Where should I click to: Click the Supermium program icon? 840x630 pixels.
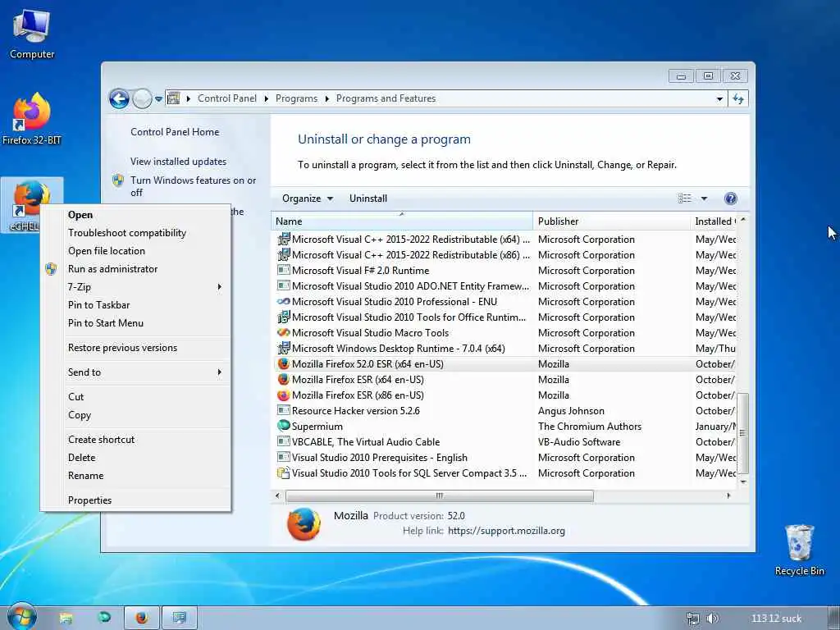283,426
